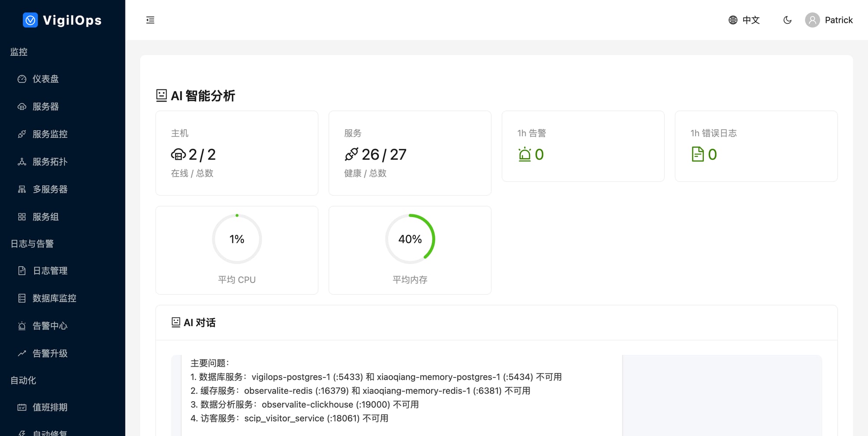This screenshot has width=868, height=436.
Task: Click the 平均 CPU label
Action: [x=237, y=280]
